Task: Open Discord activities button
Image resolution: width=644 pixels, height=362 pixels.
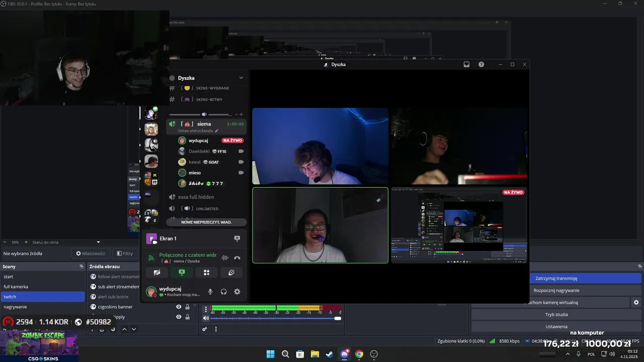Action: coord(206,273)
